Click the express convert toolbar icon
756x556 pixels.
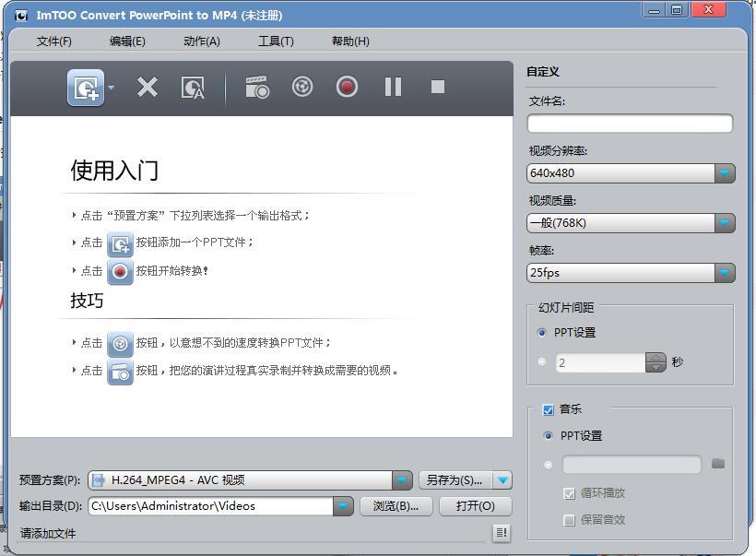(x=302, y=87)
